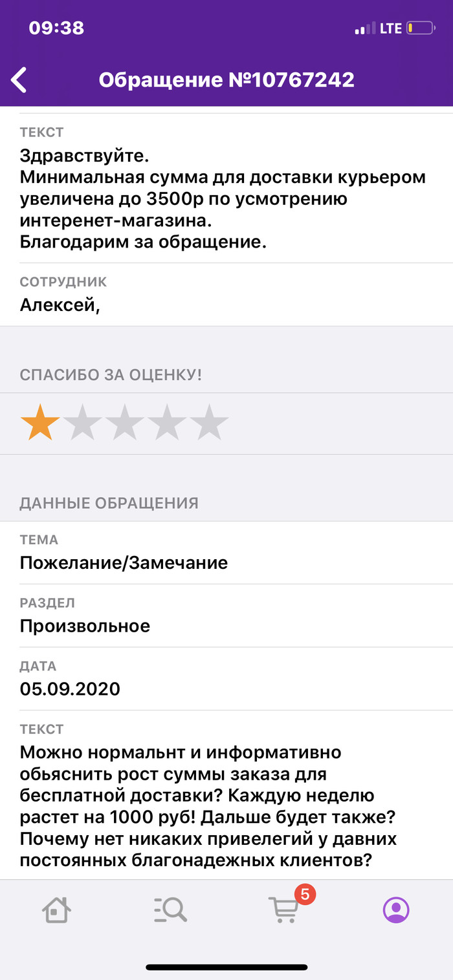This screenshot has height=980, width=453.
Task: Open the profile account icon
Action: (396, 910)
